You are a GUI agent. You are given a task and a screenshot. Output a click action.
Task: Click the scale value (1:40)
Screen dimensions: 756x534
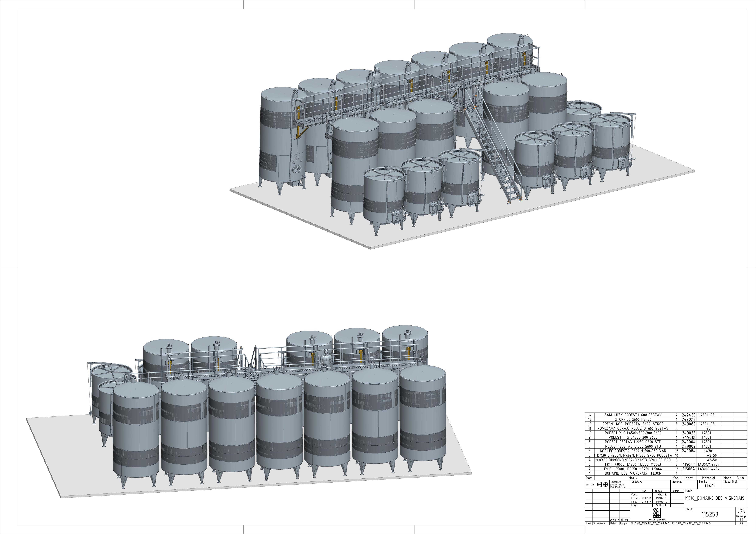(710, 486)
